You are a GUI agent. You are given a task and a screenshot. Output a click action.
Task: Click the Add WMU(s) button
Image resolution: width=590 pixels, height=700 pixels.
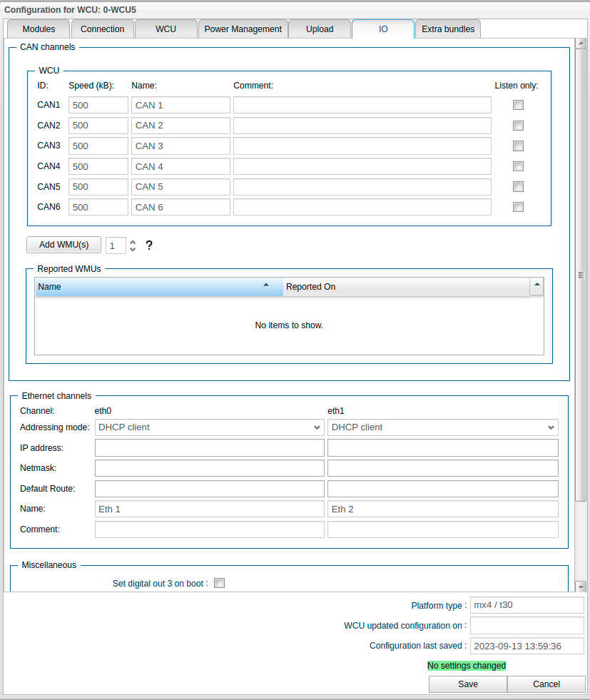pos(63,245)
